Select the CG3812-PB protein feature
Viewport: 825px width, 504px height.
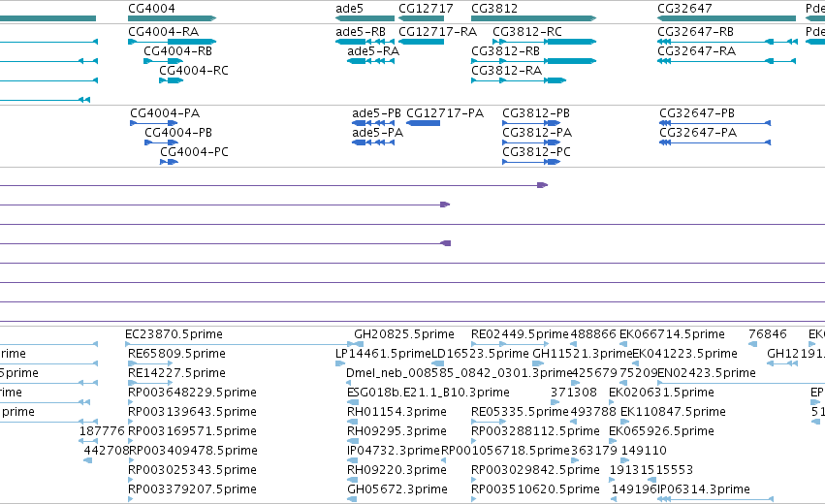(531, 123)
